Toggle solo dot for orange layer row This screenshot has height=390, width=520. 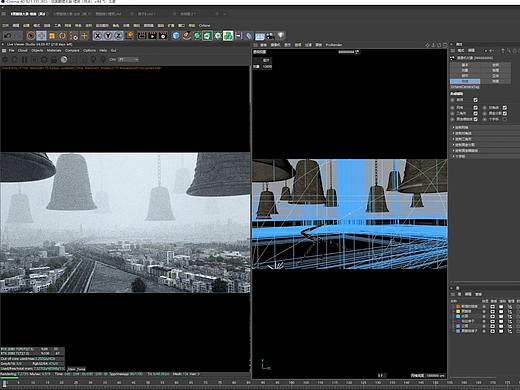coord(484,306)
